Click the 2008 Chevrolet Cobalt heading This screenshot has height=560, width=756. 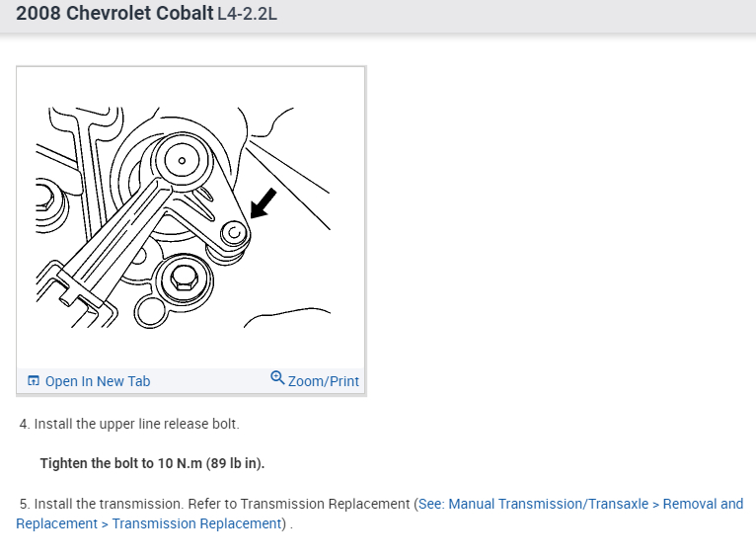click(114, 13)
